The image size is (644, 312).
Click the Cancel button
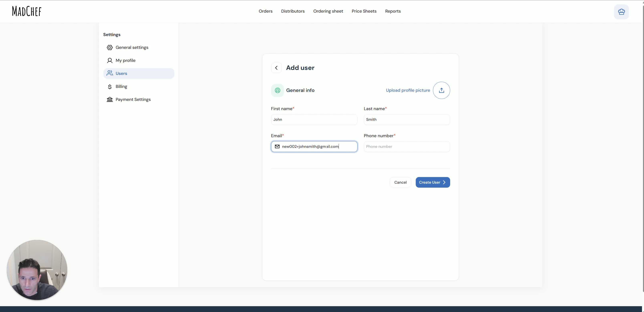coord(400,182)
